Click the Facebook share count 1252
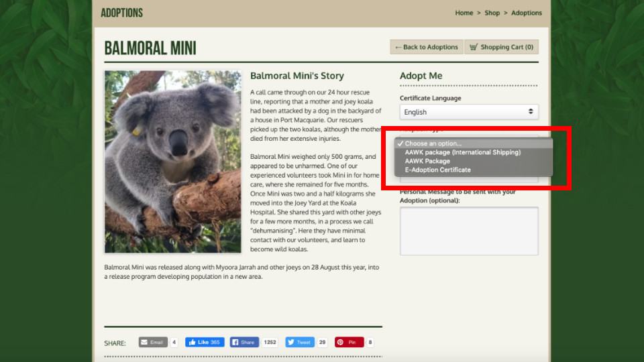 click(270, 342)
